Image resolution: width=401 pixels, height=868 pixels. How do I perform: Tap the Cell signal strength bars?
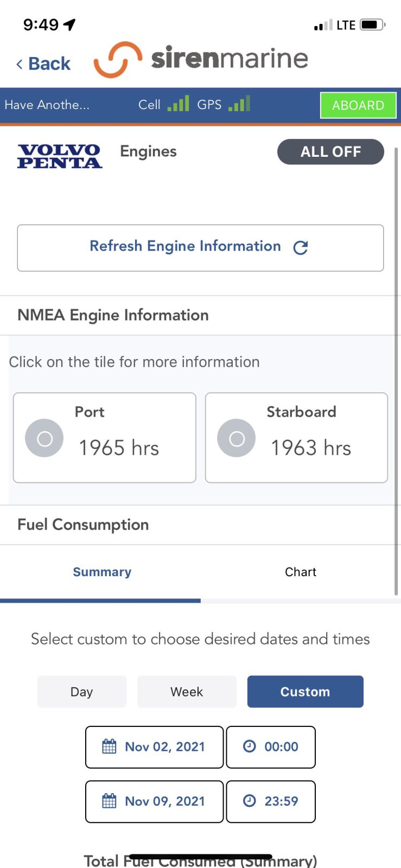178,104
